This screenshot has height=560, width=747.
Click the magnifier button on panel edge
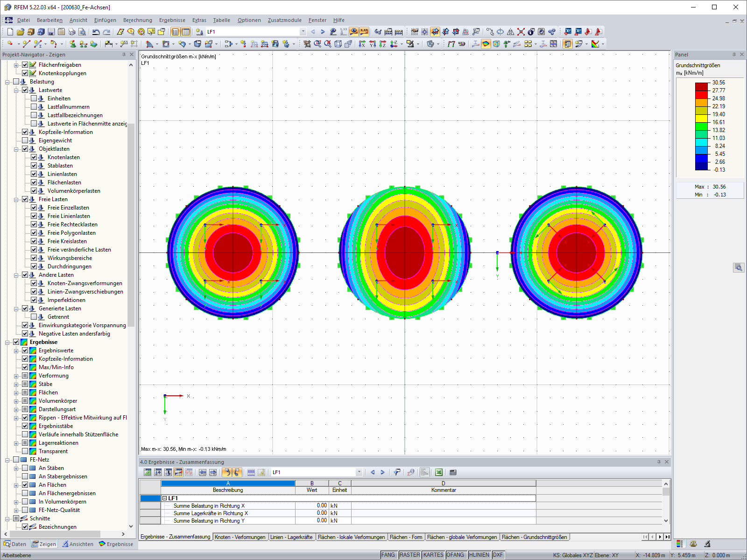738,267
